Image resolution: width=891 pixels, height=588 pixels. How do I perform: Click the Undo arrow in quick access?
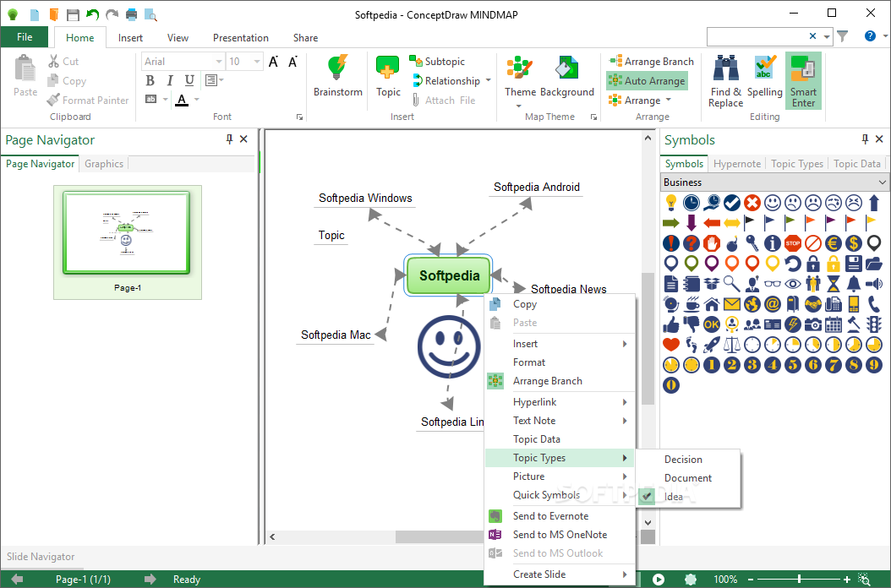pyautogui.click(x=93, y=14)
